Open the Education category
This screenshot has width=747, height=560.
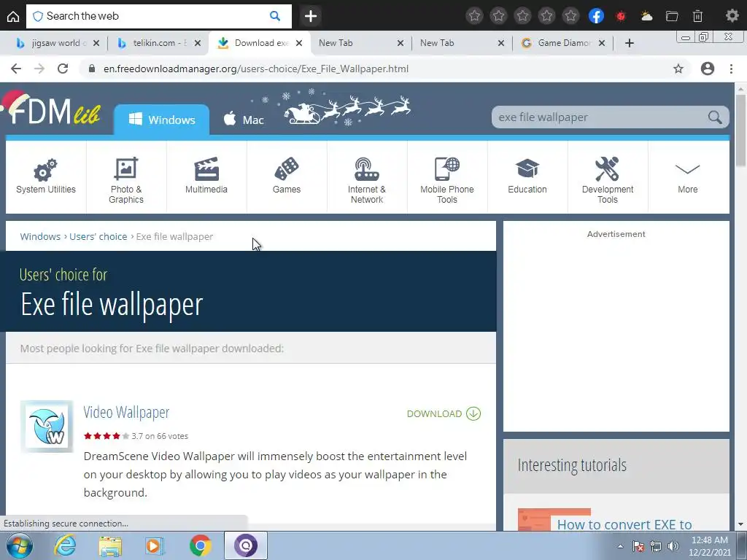(527, 176)
